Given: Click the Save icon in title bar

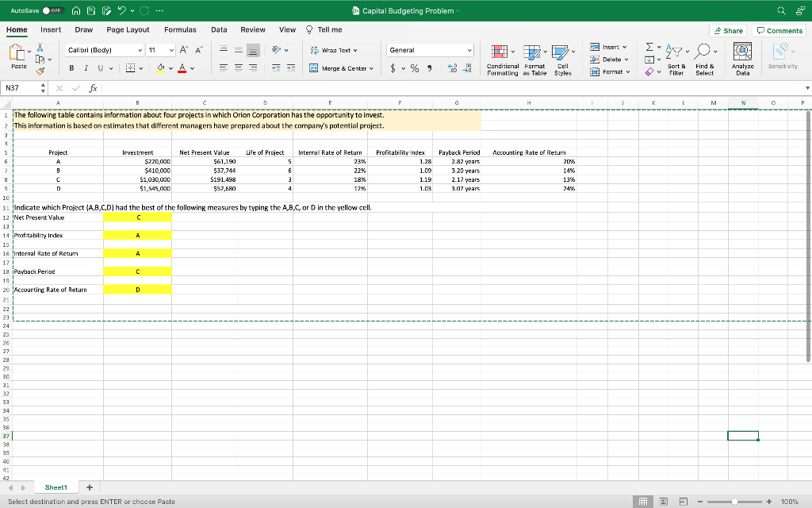Looking at the screenshot, I should coord(91,10).
